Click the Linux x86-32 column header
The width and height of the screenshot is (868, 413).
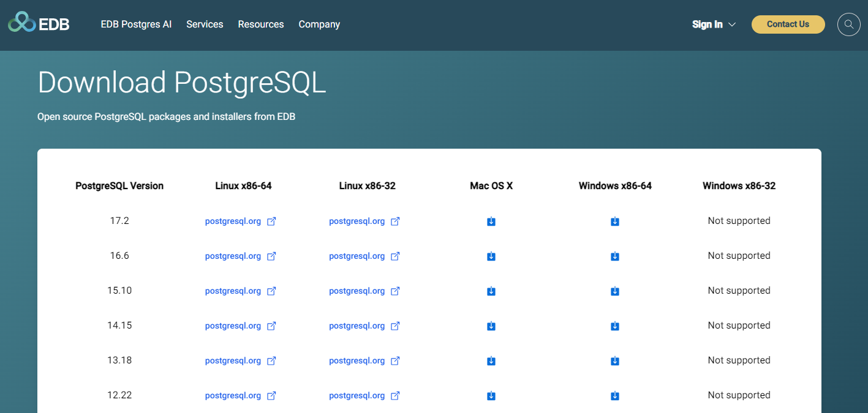[x=367, y=186]
